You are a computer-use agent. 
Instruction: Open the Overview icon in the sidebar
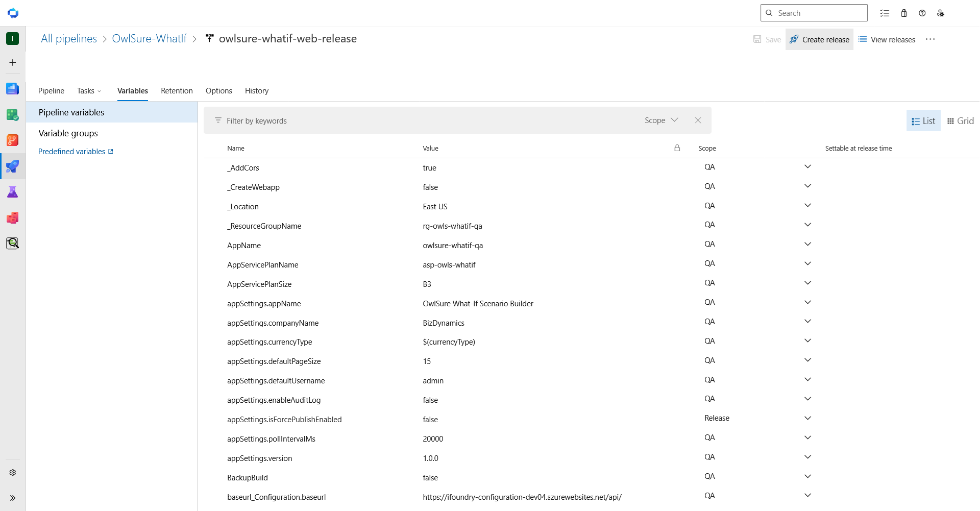click(13, 89)
